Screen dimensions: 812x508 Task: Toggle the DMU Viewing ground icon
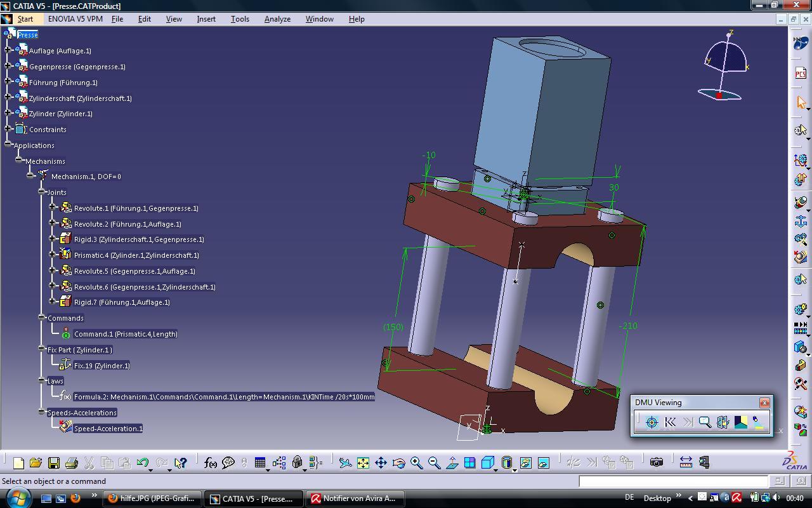(x=740, y=422)
